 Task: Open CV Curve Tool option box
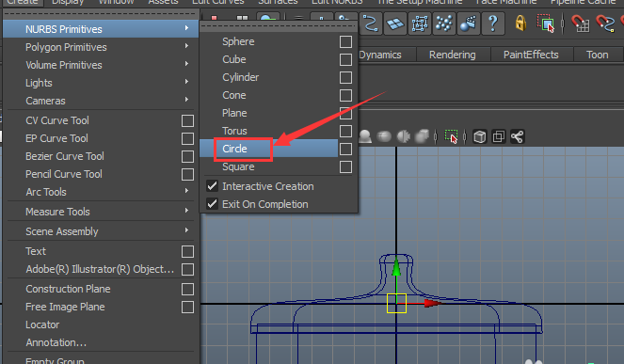[x=187, y=121]
